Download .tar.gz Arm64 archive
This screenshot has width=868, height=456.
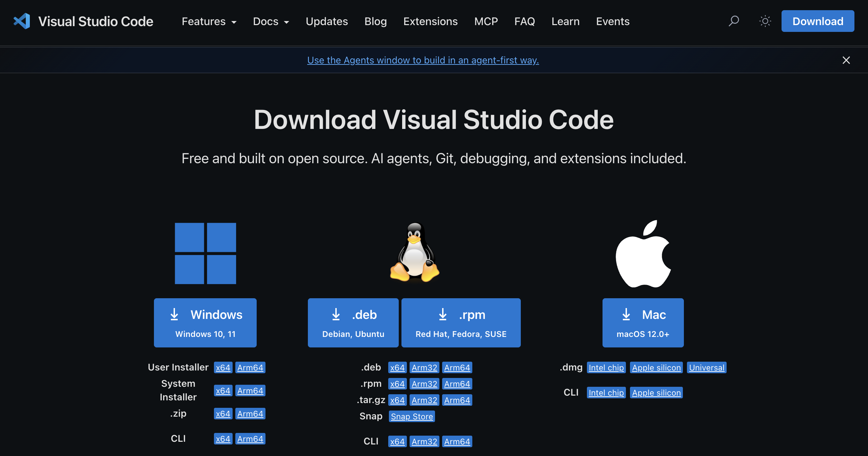[x=457, y=400]
